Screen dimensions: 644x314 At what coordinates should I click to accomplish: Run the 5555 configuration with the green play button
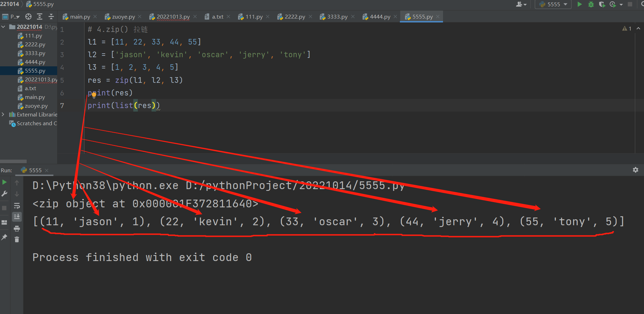click(x=580, y=4)
